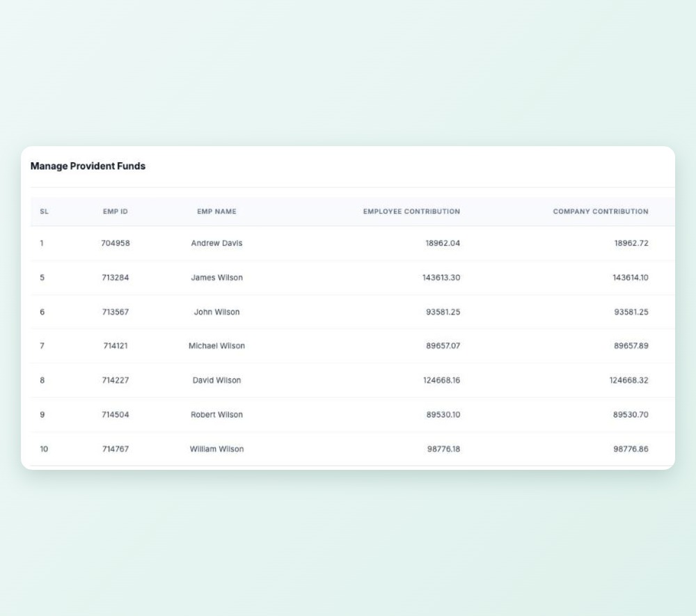Click employee ID "714121"

(x=116, y=346)
